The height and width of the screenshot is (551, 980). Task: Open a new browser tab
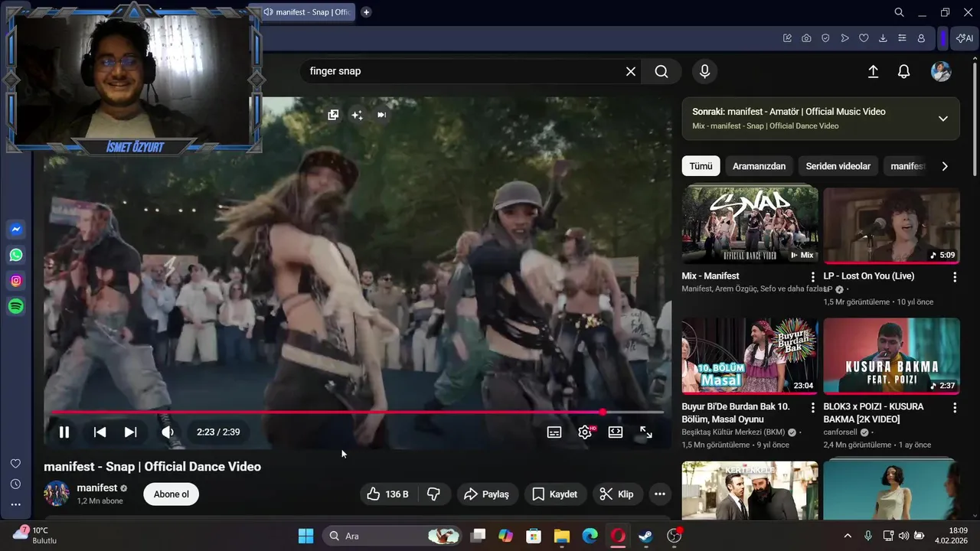(x=366, y=12)
